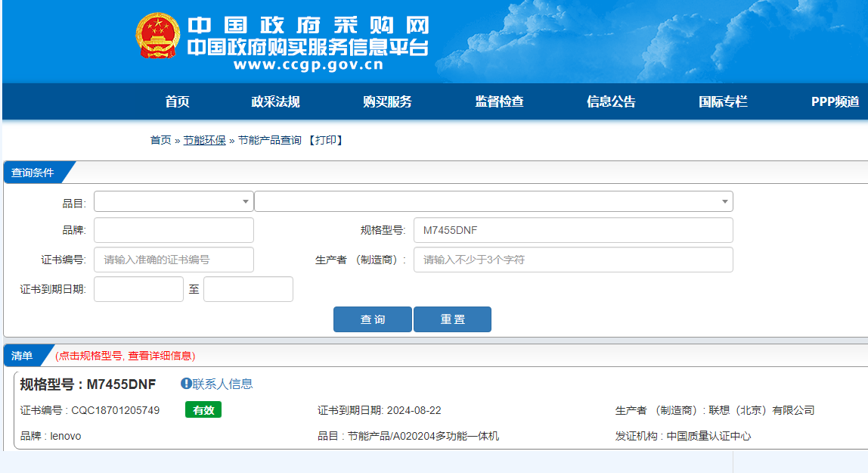Click the 节能环保 breadcrumb link
The height and width of the screenshot is (473, 868).
[x=204, y=140]
